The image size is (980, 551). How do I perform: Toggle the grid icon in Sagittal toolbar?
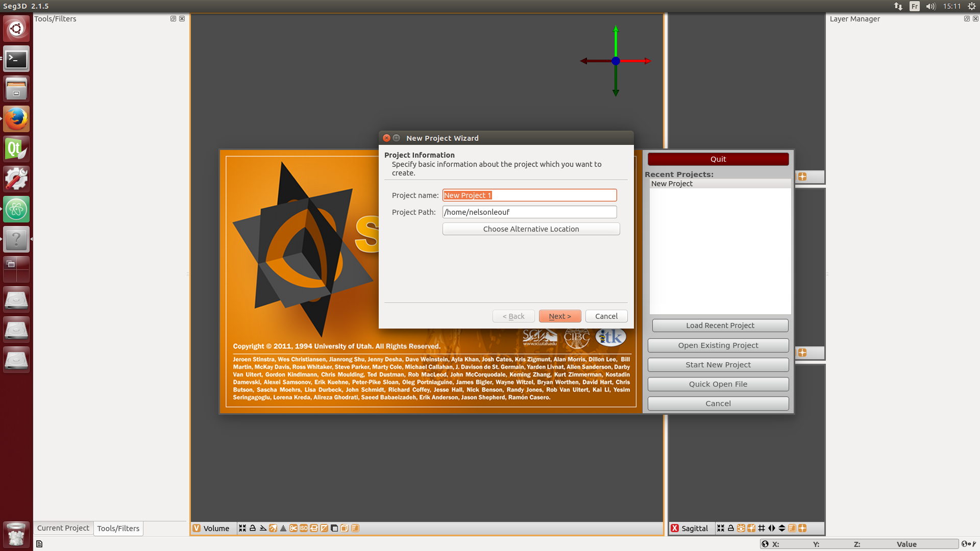click(x=762, y=528)
